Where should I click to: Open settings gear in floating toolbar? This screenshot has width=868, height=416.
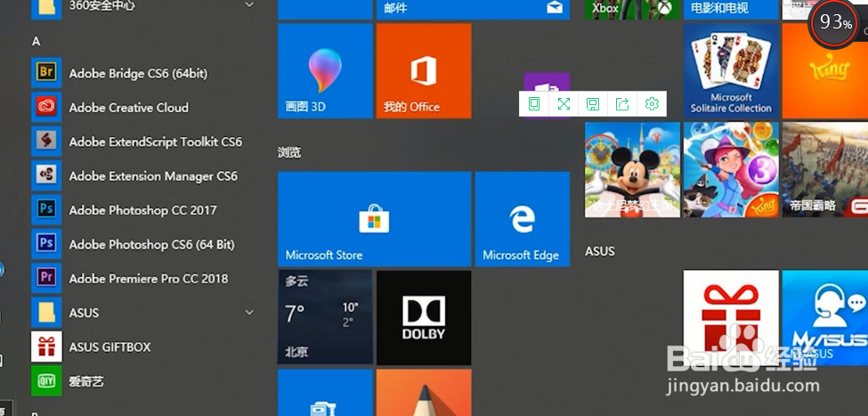point(652,103)
